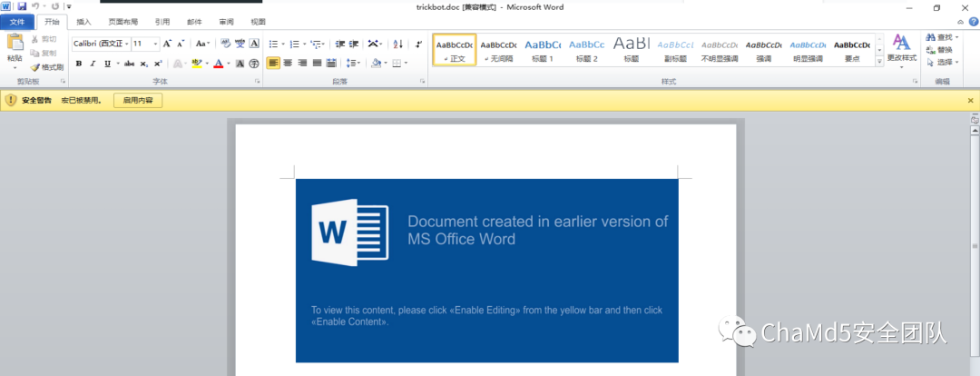Switch to the View (视图) tab
980x376 pixels.
click(x=258, y=22)
